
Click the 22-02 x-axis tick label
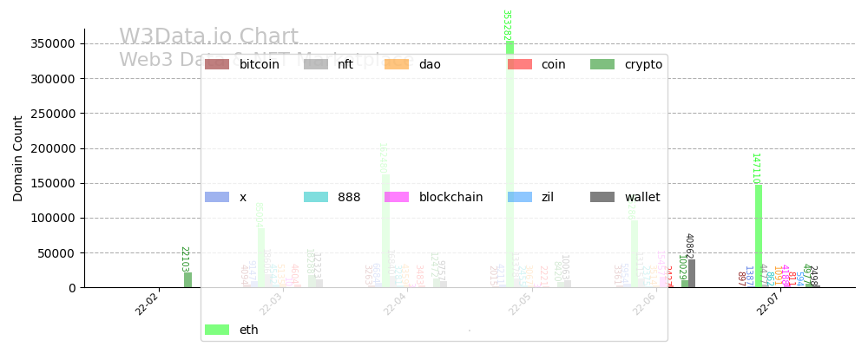(148, 304)
